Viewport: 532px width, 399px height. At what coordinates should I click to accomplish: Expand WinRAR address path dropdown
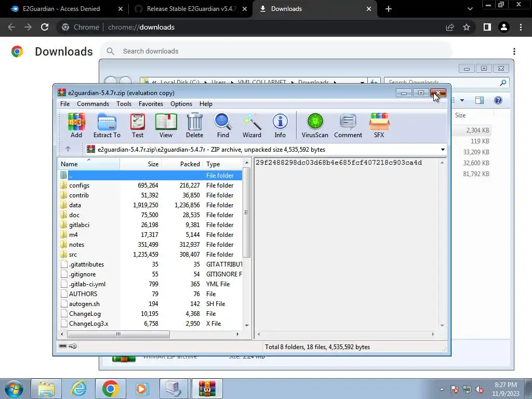[443, 150]
